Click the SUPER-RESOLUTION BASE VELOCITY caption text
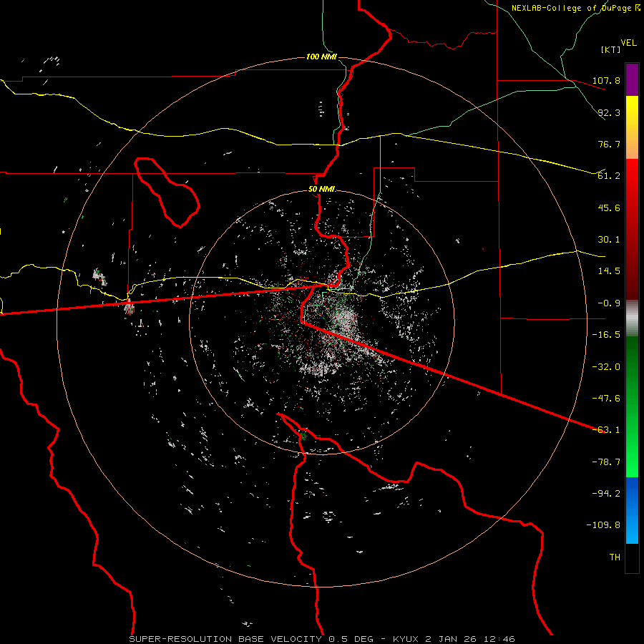 [227, 639]
